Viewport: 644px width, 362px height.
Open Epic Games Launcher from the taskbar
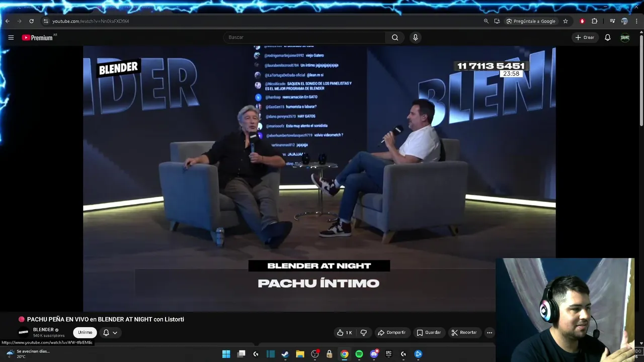point(388,354)
